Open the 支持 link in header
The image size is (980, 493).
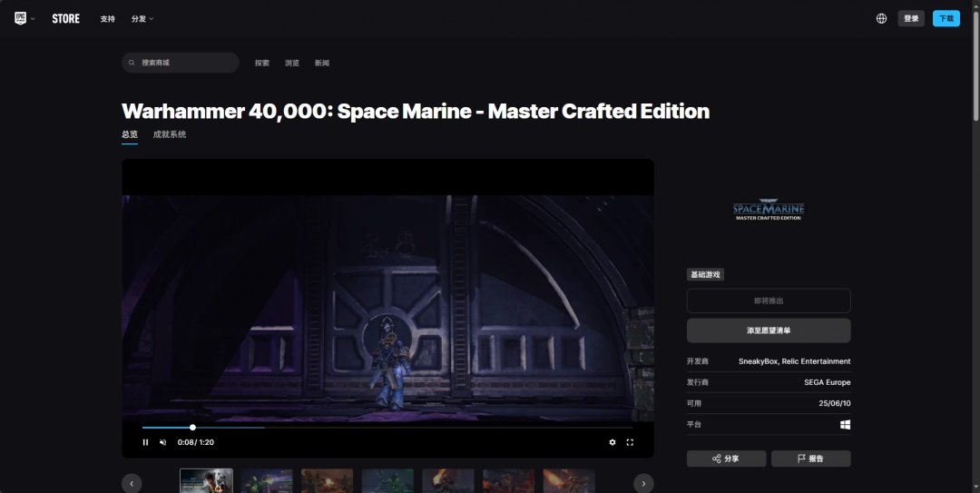pyautogui.click(x=108, y=19)
